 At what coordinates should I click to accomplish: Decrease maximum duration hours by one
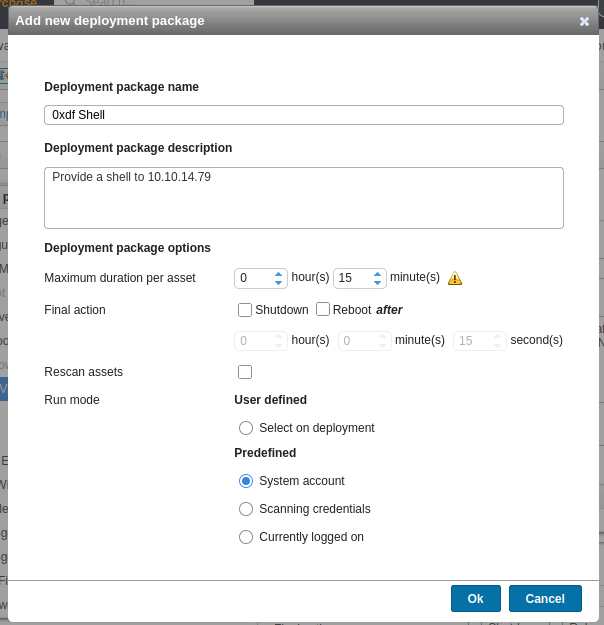click(x=279, y=283)
